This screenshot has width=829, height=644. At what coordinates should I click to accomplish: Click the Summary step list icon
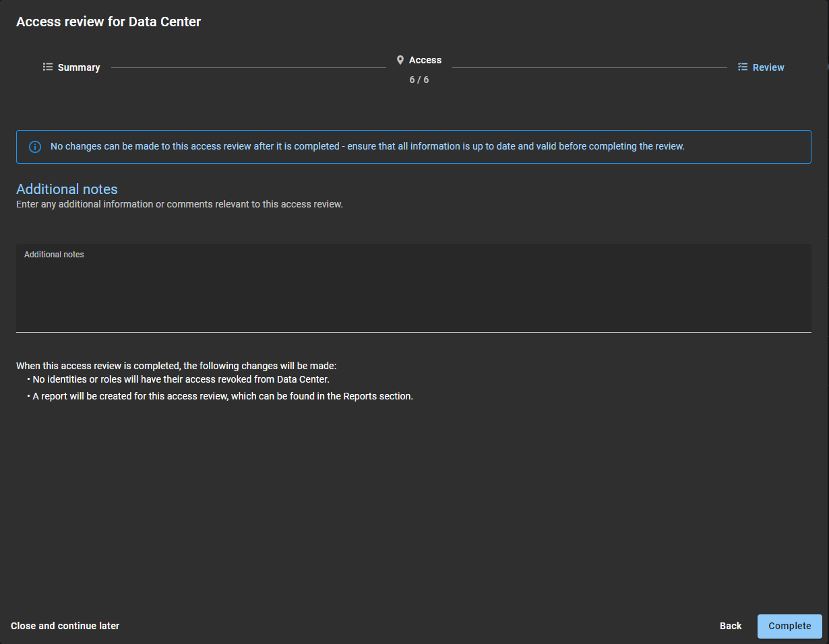pyautogui.click(x=48, y=67)
